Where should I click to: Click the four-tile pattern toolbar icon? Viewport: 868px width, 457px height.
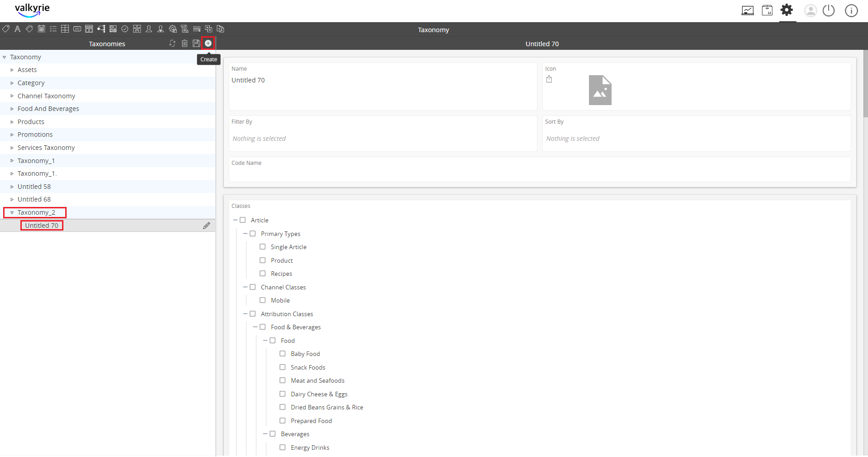point(113,29)
